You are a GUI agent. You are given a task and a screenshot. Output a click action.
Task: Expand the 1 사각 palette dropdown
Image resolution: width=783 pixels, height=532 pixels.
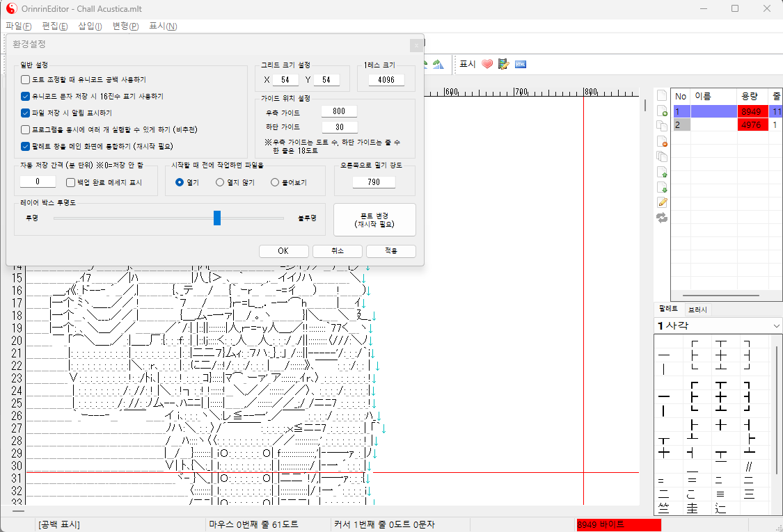coord(777,325)
